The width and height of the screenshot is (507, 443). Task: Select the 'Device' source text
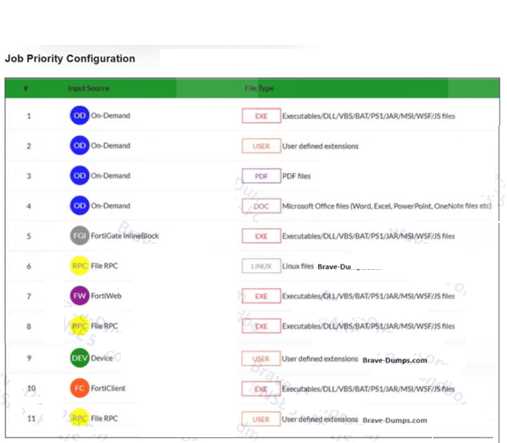click(x=102, y=358)
